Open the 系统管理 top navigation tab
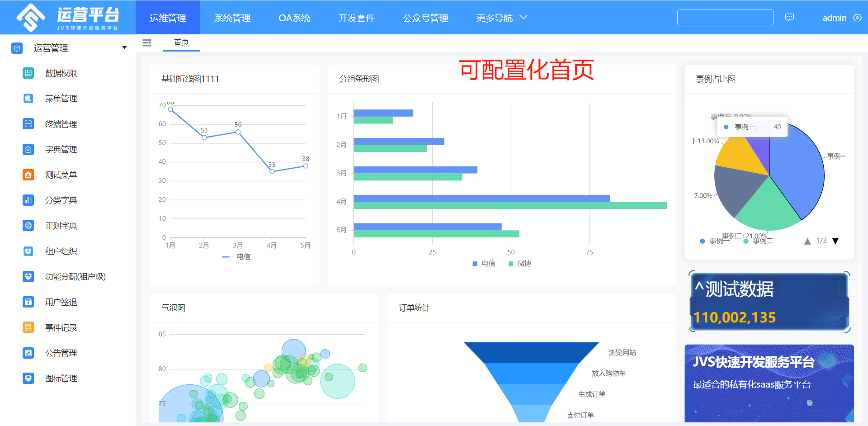The height and width of the screenshot is (426, 868). (232, 18)
